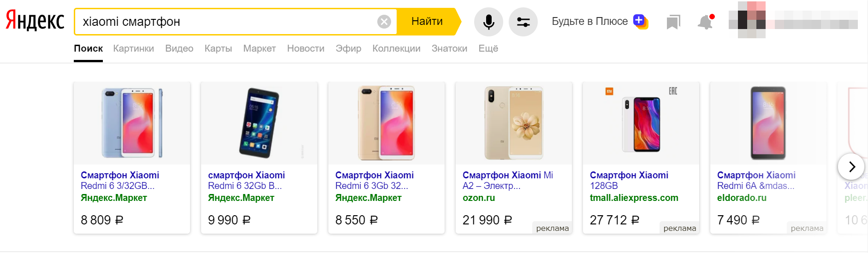Open the search settings sliders icon
Viewport: 868px width, 253px height.
coord(523,22)
